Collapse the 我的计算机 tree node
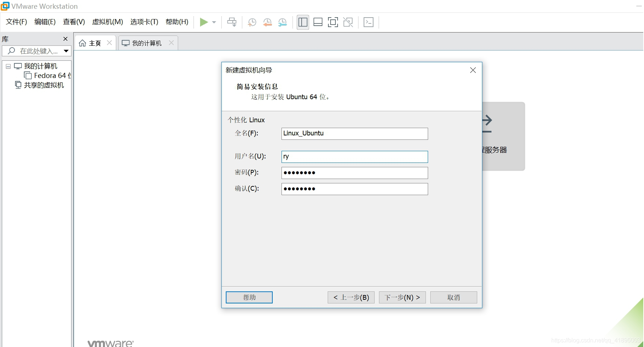Viewport: 644px width, 347px height. [x=8, y=67]
